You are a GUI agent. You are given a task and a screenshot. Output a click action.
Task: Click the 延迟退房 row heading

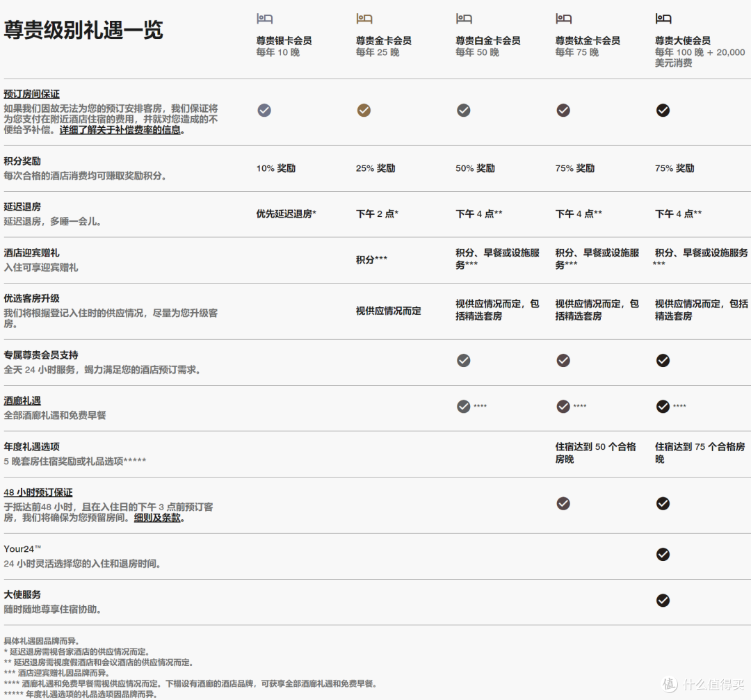pos(22,206)
